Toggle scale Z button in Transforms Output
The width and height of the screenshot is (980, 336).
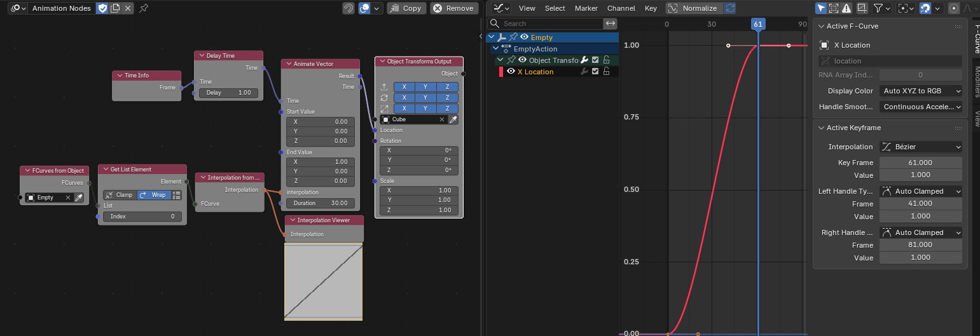(447, 109)
